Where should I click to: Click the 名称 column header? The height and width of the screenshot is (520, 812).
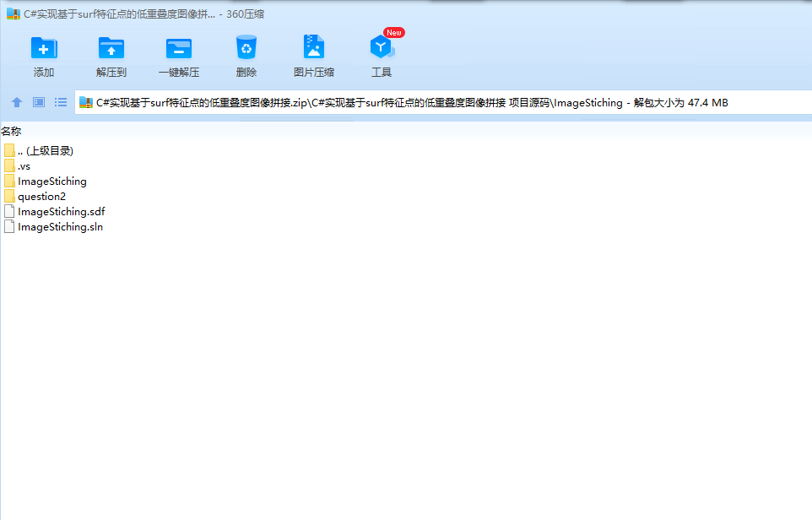pyautogui.click(x=11, y=132)
